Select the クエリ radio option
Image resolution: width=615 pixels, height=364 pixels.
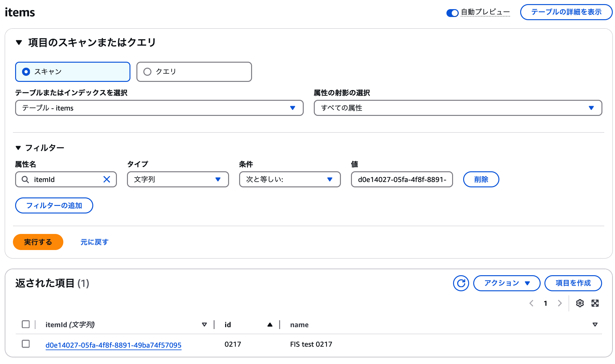[147, 72]
